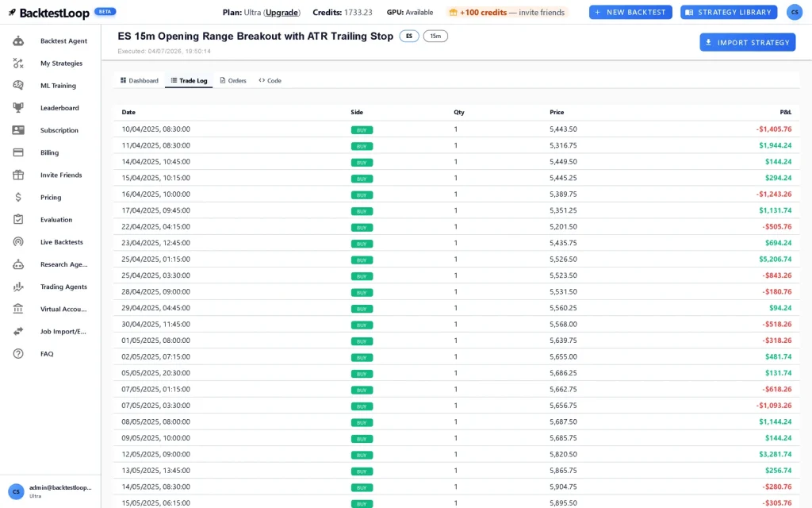Image resolution: width=812 pixels, height=508 pixels.
Task: Click the Side column header
Action: point(357,112)
